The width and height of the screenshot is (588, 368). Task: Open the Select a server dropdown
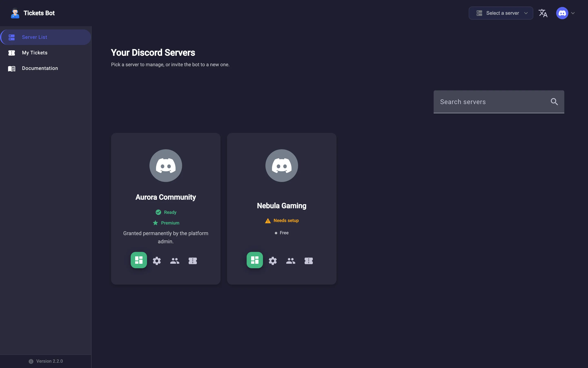pyautogui.click(x=501, y=13)
